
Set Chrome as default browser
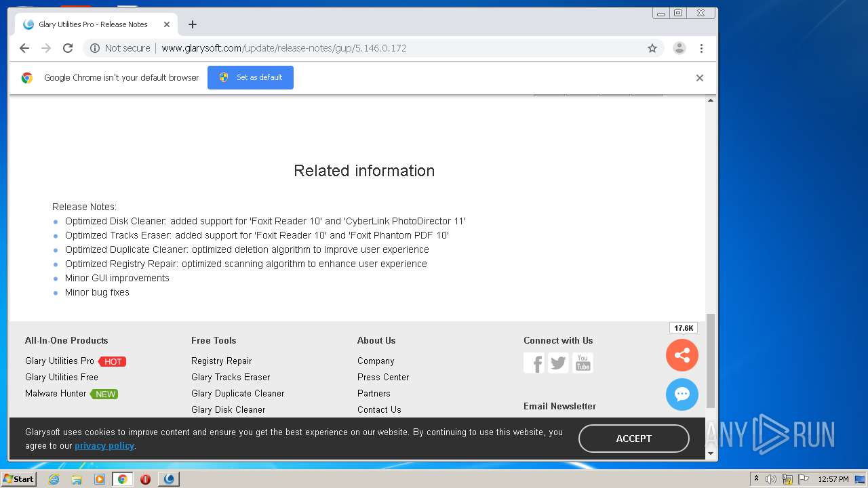pyautogui.click(x=250, y=77)
